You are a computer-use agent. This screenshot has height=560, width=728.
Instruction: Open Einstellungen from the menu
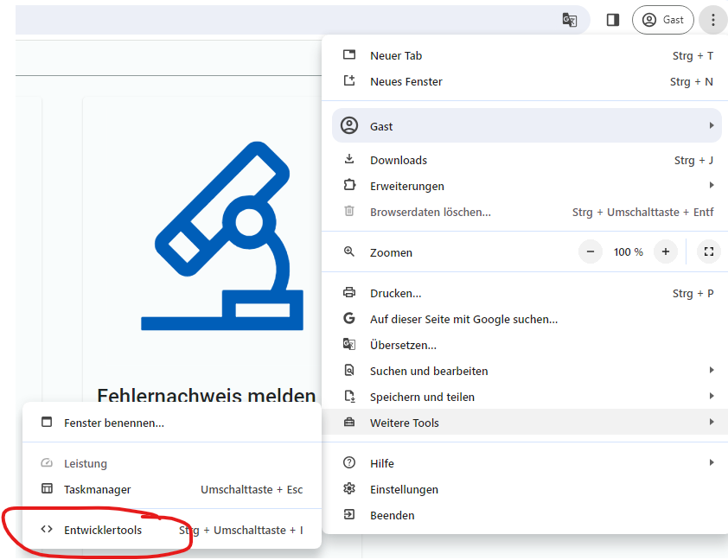click(404, 489)
